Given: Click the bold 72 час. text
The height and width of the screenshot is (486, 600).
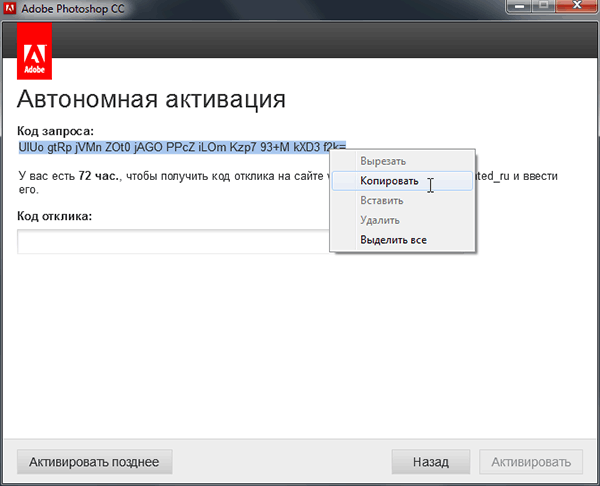Looking at the screenshot, I should point(99,176).
